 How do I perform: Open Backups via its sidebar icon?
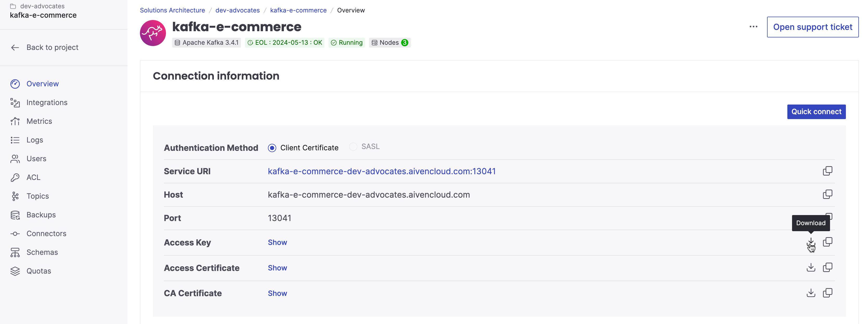(x=15, y=215)
